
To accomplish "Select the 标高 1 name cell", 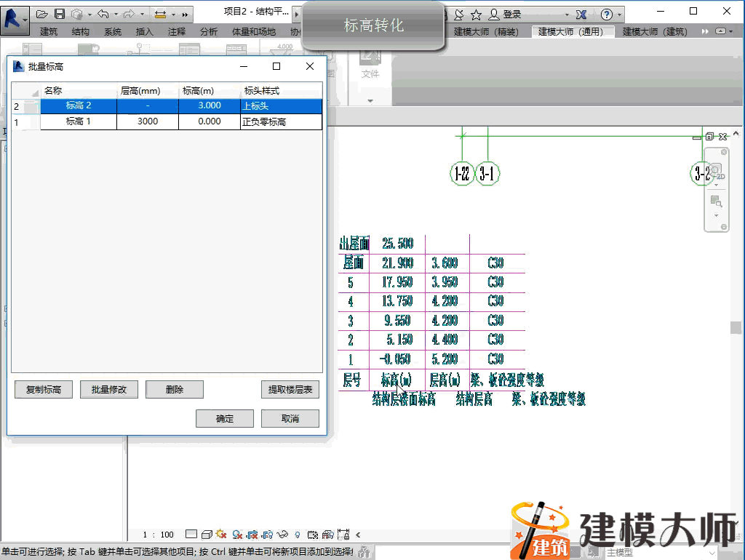I will click(79, 121).
